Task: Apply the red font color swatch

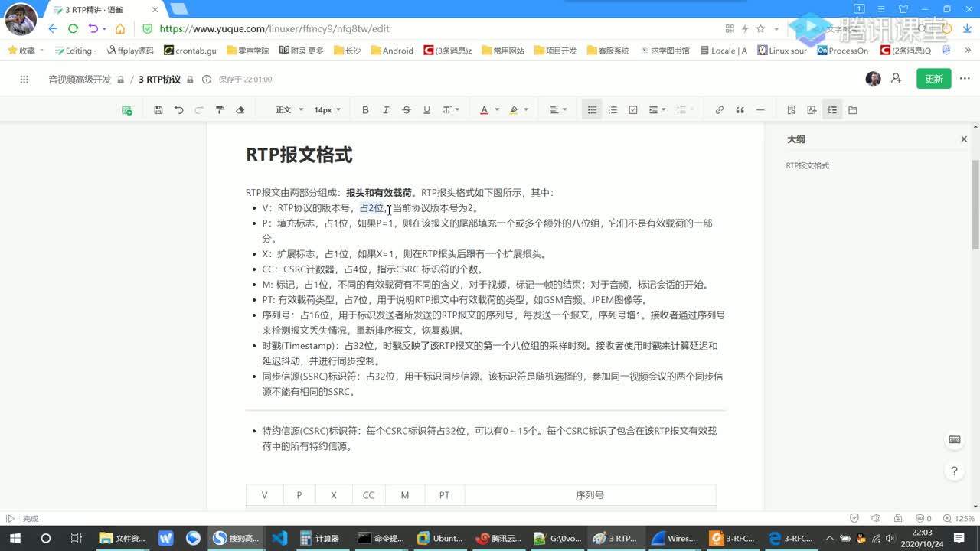Action: coord(484,110)
